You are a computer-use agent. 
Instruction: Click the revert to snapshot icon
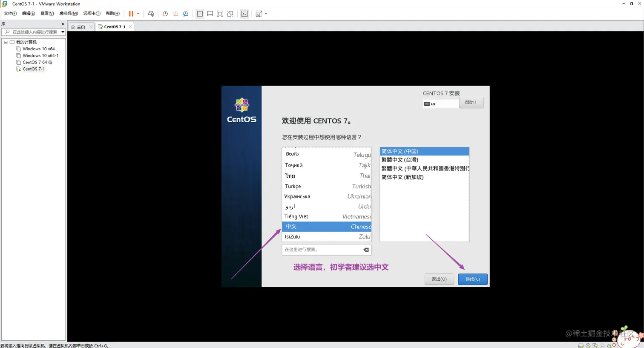click(175, 14)
